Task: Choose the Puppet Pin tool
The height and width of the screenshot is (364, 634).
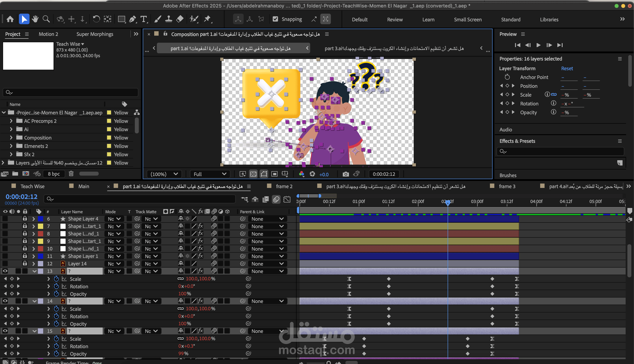Action: 207,19
